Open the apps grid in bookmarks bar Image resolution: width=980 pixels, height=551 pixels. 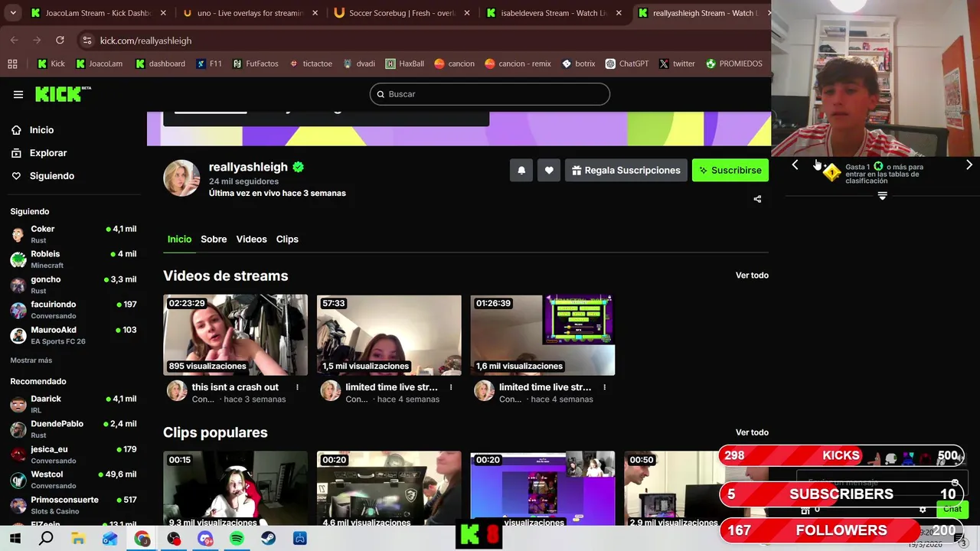click(x=12, y=64)
